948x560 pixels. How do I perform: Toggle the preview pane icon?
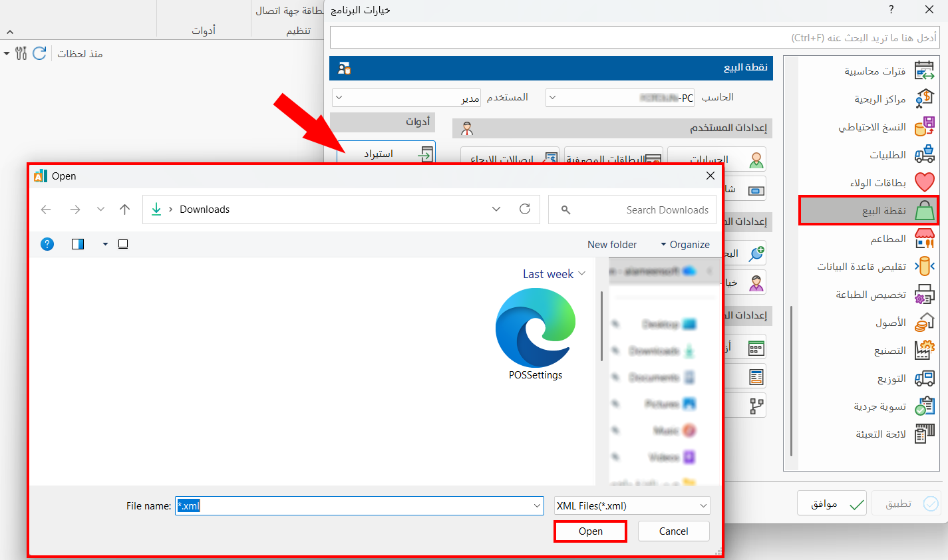tap(78, 244)
